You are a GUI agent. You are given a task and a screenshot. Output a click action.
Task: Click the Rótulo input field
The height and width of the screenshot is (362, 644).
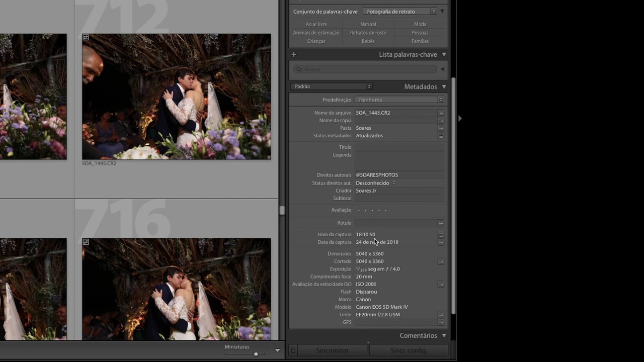[x=396, y=223]
